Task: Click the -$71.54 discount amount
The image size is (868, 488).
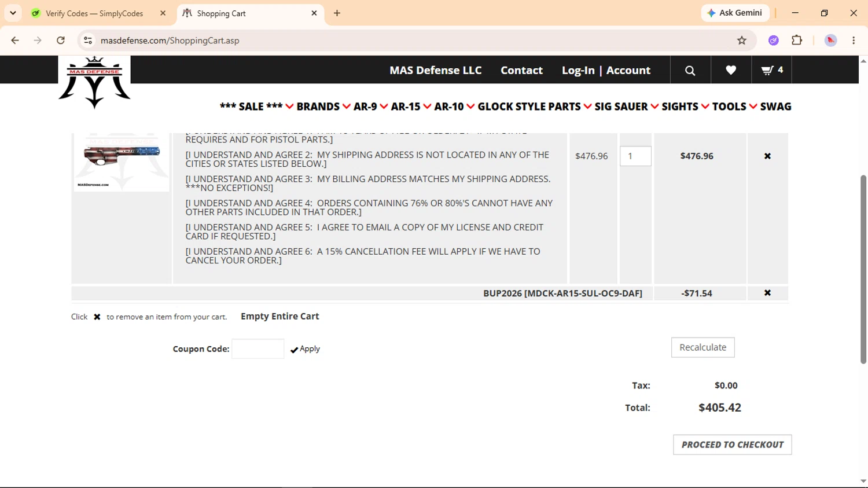Action: pos(697,293)
